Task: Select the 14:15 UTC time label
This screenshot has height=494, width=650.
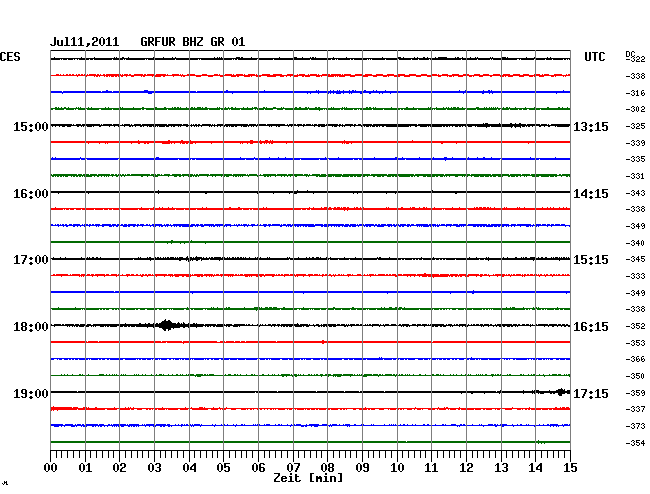Action: (591, 194)
